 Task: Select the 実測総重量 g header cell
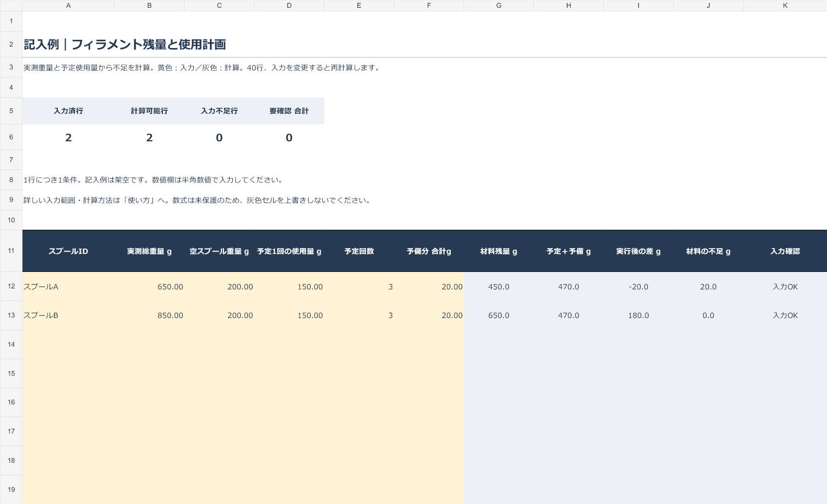[149, 251]
